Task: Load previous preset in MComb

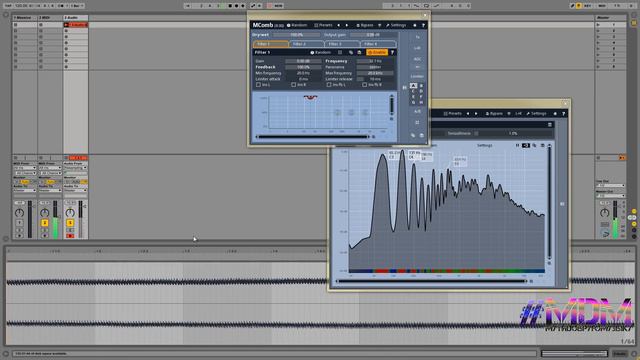Action: [338, 25]
